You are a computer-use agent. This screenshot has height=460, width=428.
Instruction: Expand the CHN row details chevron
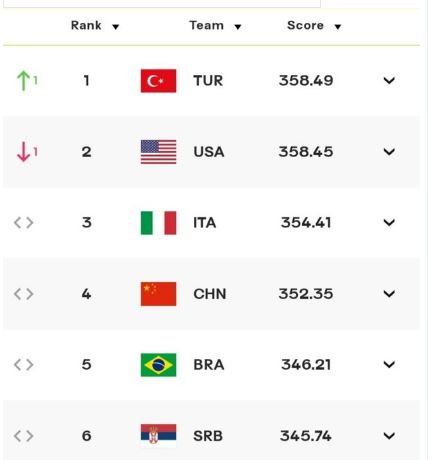(x=389, y=294)
